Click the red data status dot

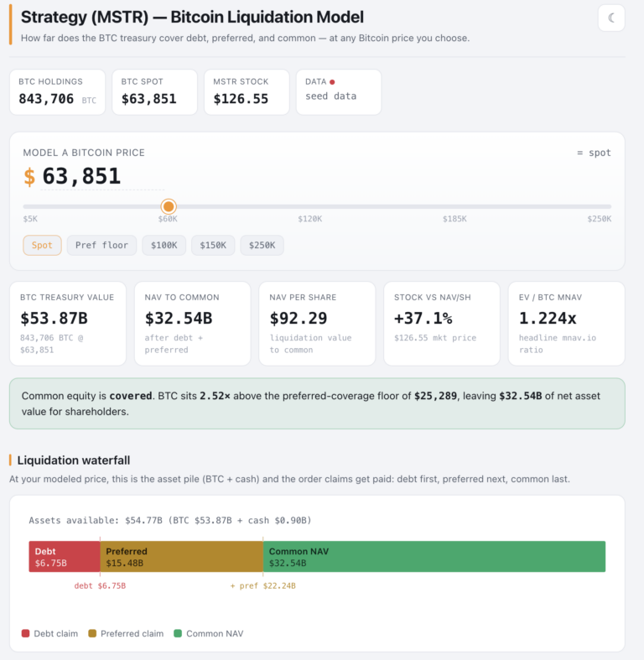point(332,82)
